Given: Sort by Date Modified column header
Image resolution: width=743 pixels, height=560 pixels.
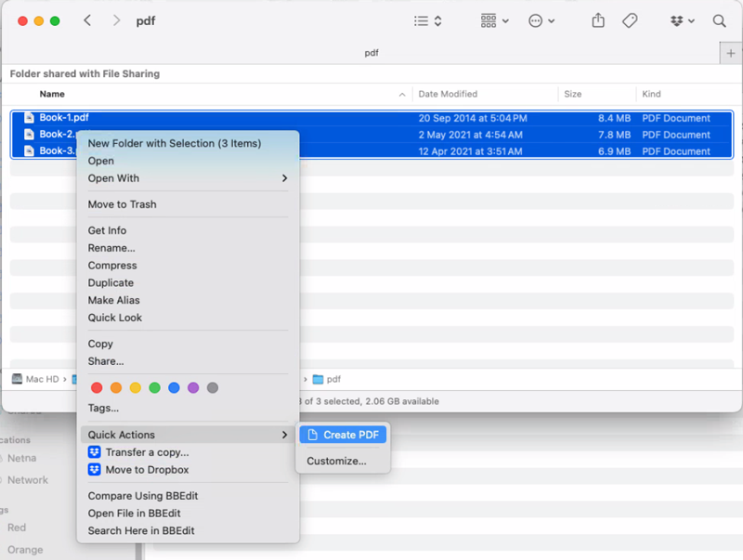Looking at the screenshot, I should [448, 94].
